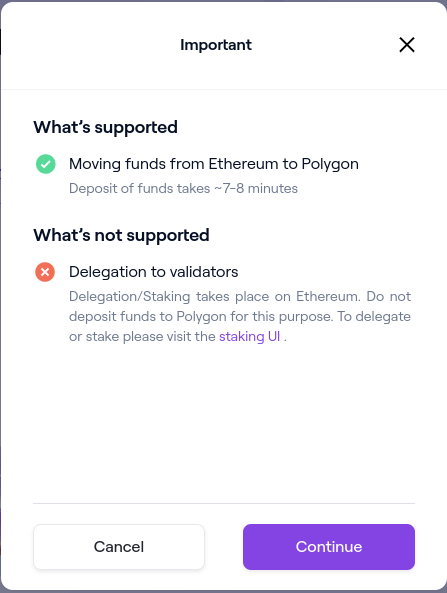Select the Moving funds from Ethereum to Polygon line
The image size is (447, 593).
[x=214, y=164]
